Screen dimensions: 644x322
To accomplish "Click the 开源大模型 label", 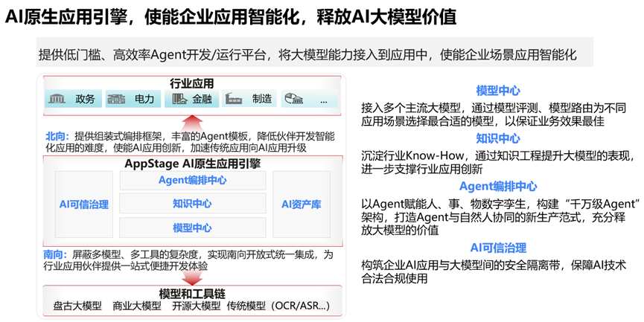I will (x=197, y=306).
